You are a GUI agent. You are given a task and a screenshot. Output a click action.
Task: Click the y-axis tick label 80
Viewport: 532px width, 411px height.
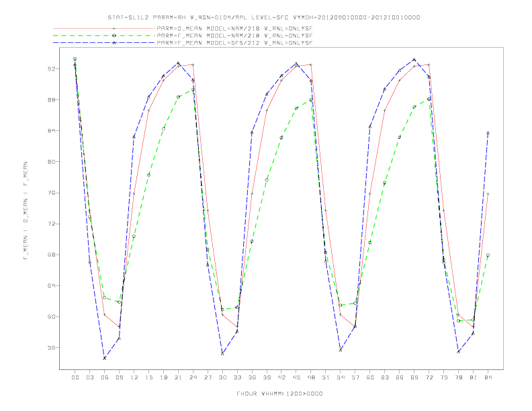coord(52,162)
